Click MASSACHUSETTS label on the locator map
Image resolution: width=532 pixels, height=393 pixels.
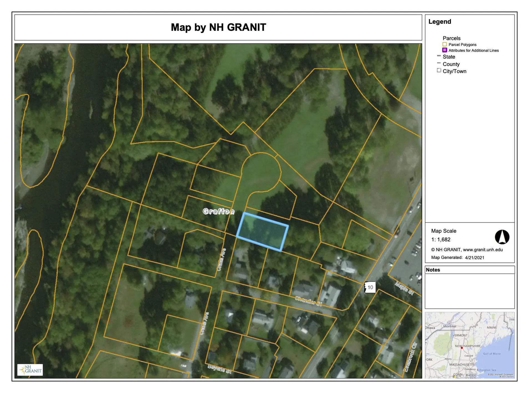(x=462, y=364)
